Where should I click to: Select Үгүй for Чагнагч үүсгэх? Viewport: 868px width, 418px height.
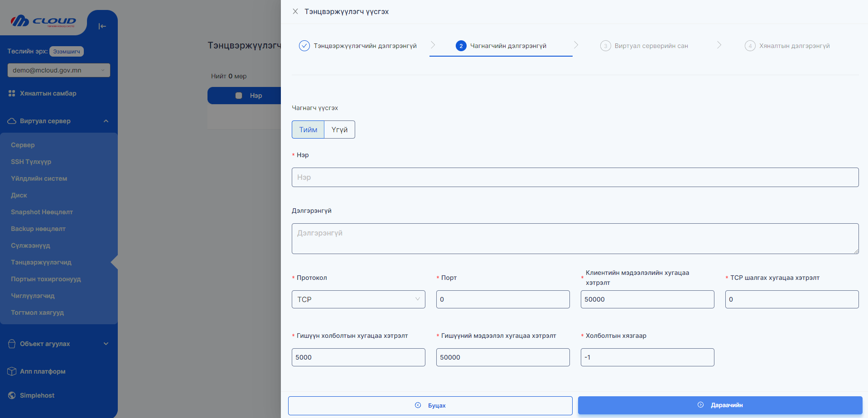click(x=339, y=130)
